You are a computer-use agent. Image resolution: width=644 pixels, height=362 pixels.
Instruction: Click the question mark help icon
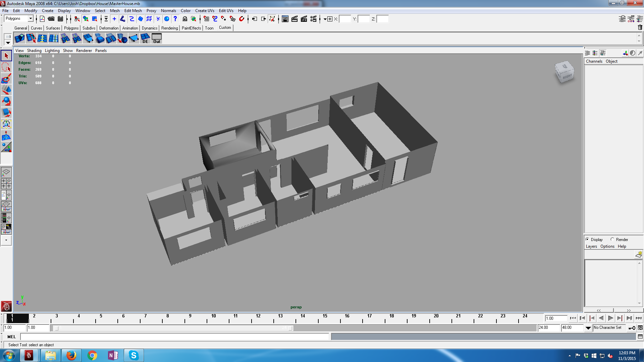pyautogui.click(x=175, y=19)
